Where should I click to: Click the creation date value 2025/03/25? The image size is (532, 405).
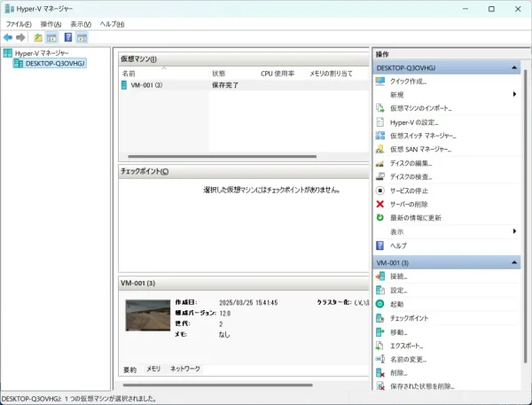click(248, 302)
